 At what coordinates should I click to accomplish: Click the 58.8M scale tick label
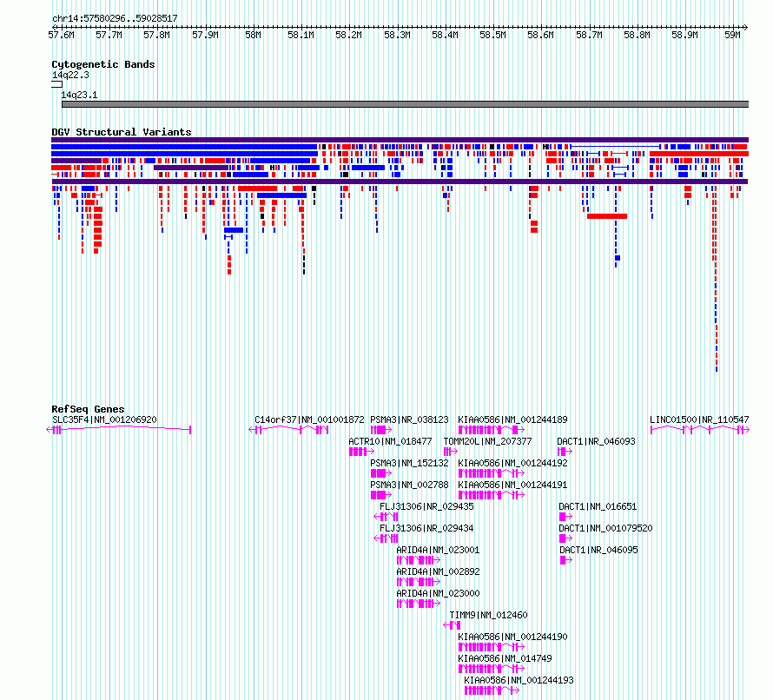[637, 35]
